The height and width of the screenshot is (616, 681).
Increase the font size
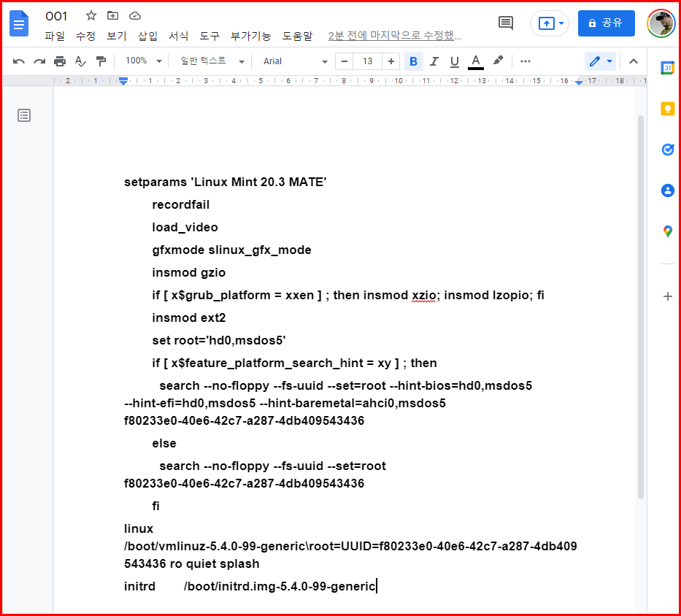point(391,61)
